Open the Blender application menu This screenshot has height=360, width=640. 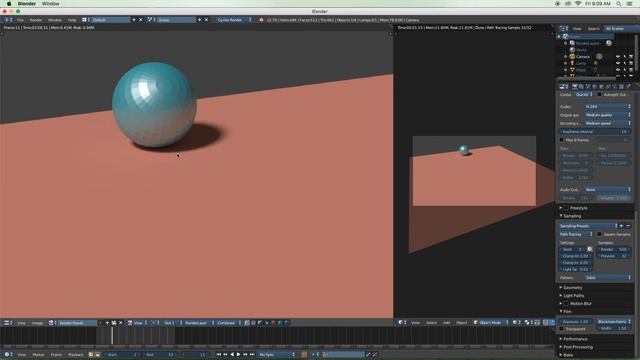coord(27,4)
